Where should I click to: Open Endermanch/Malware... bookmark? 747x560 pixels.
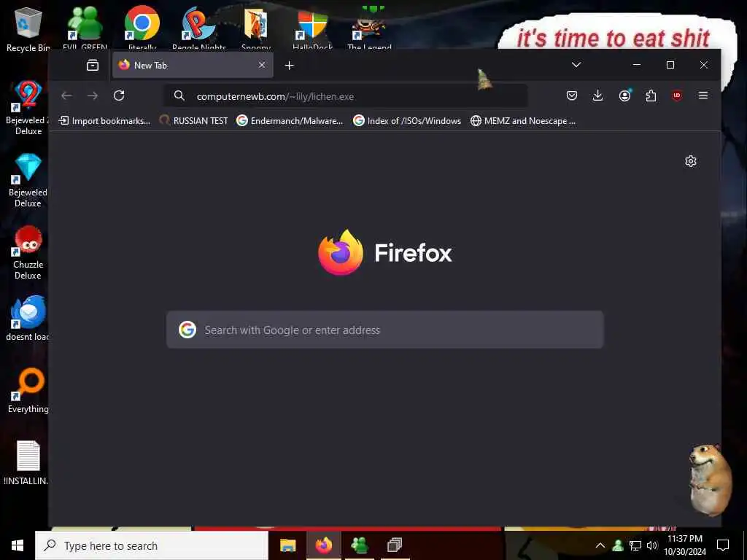coord(290,121)
